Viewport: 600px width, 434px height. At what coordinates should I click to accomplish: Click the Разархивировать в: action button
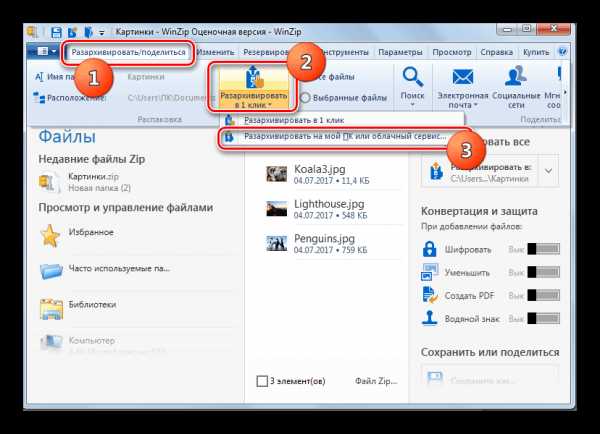(479, 171)
